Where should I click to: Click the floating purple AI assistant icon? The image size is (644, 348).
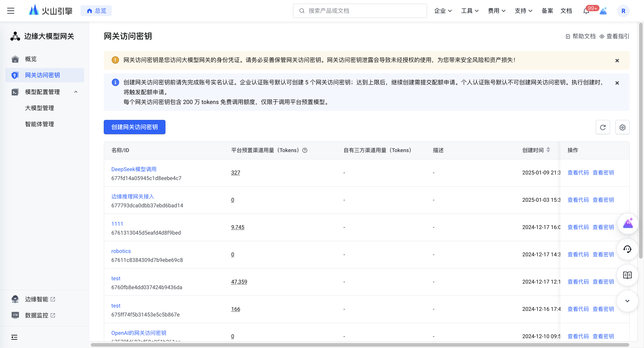pyautogui.click(x=627, y=223)
